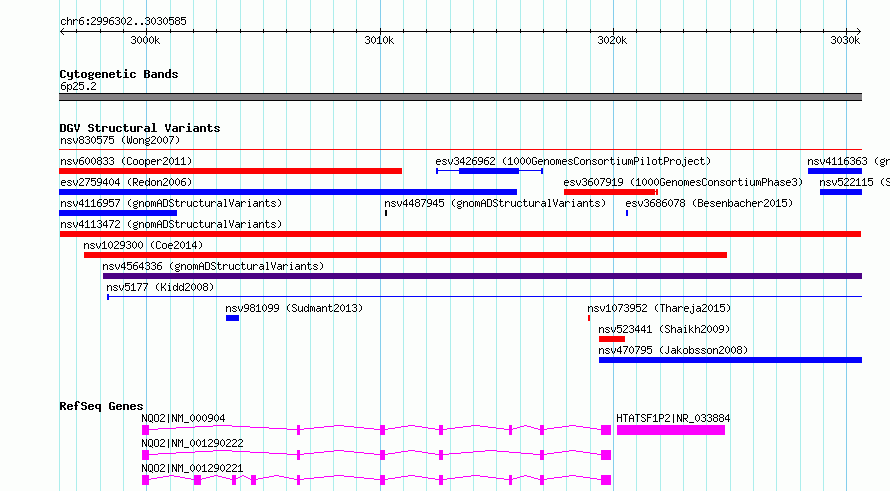Image resolution: width=890 pixels, height=491 pixels.
Task: Click the 3030k ruler tick label
Action: pos(845,40)
